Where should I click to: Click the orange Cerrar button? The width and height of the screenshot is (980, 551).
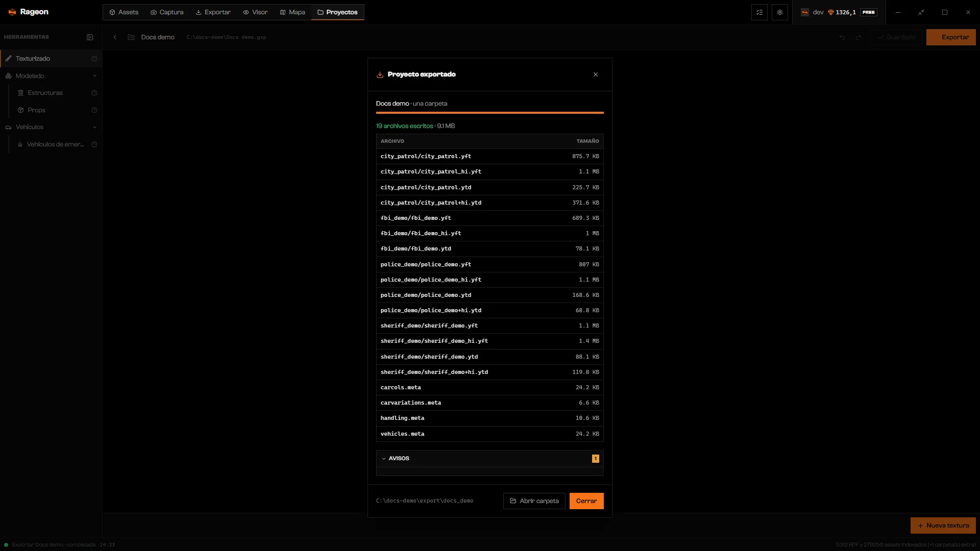click(586, 501)
